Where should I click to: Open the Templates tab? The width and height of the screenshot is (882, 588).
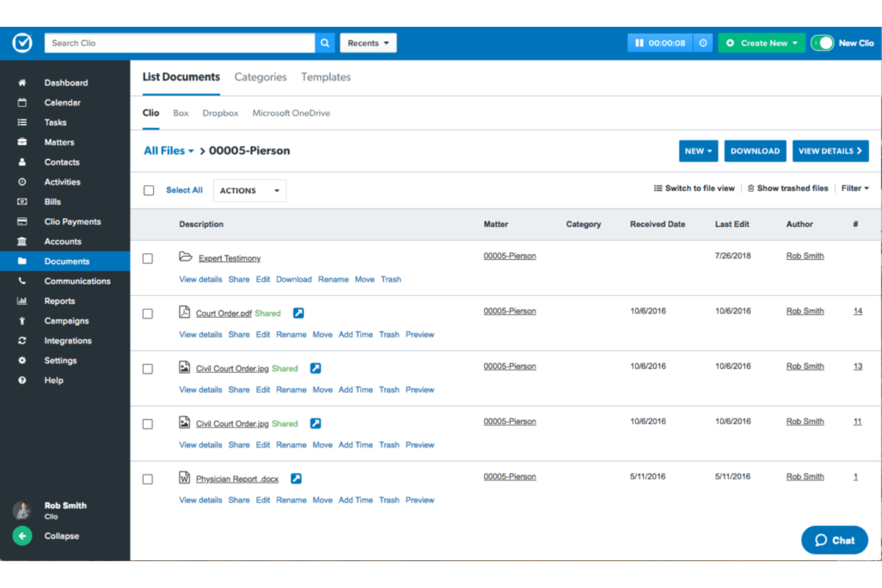(326, 77)
